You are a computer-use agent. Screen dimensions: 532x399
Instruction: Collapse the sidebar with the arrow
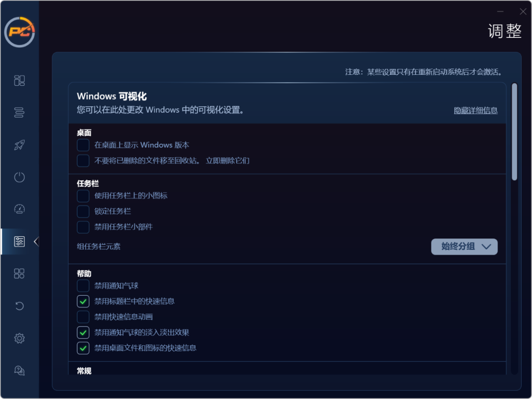point(36,241)
